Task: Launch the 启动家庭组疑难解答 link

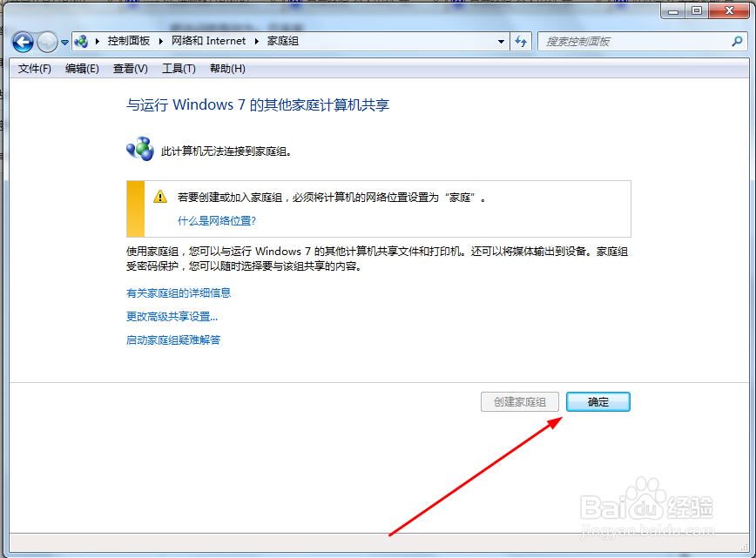Action: tap(173, 340)
